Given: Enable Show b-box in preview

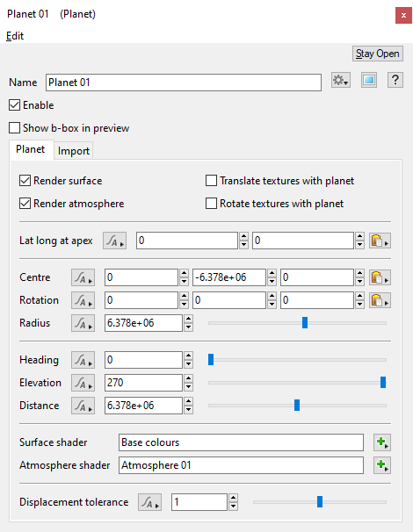Looking at the screenshot, I should pos(15,128).
